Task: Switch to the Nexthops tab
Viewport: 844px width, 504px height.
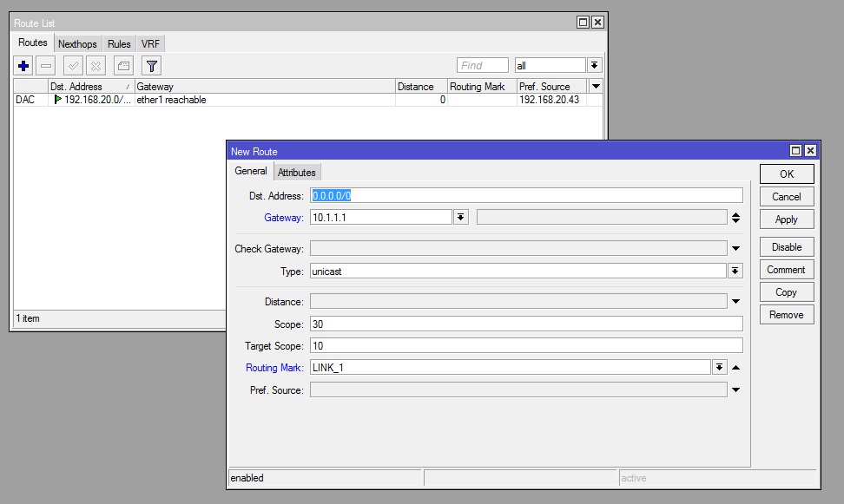Action: pyautogui.click(x=77, y=44)
